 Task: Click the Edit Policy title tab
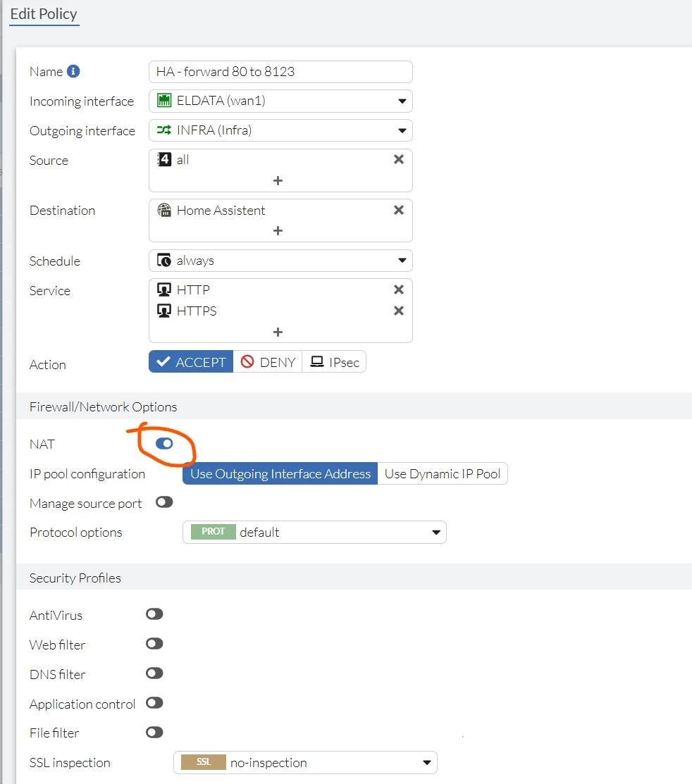(44, 14)
